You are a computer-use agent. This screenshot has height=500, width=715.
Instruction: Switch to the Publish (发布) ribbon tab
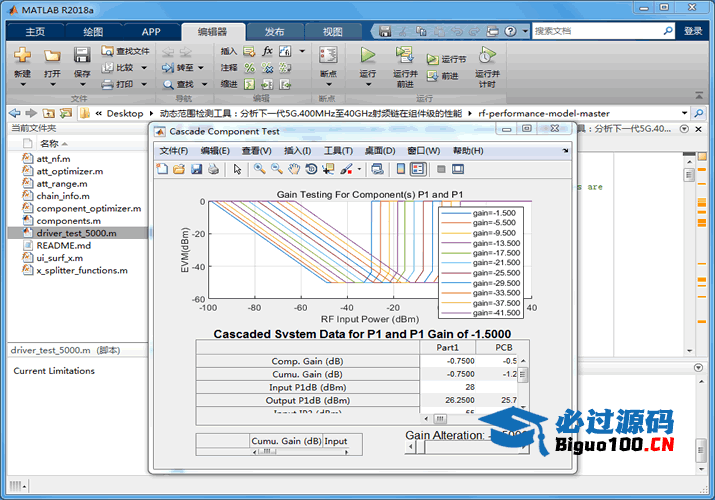click(273, 31)
